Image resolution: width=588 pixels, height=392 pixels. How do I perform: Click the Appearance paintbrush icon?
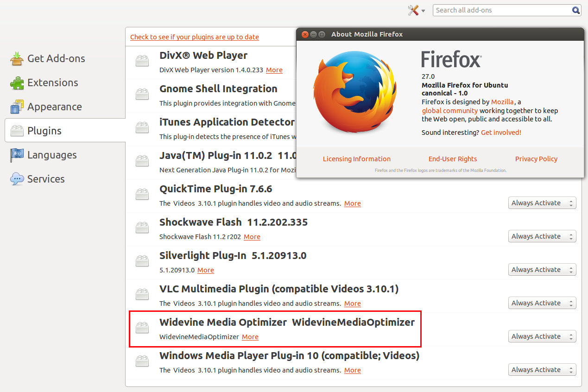(x=17, y=107)
